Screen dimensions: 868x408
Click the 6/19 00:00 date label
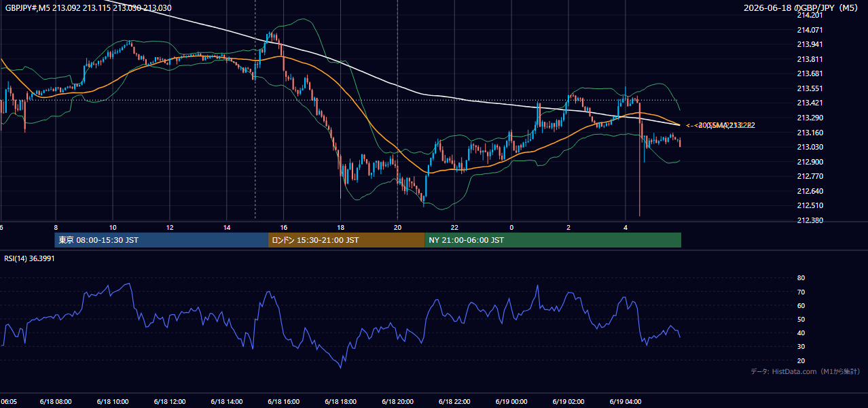511,401
